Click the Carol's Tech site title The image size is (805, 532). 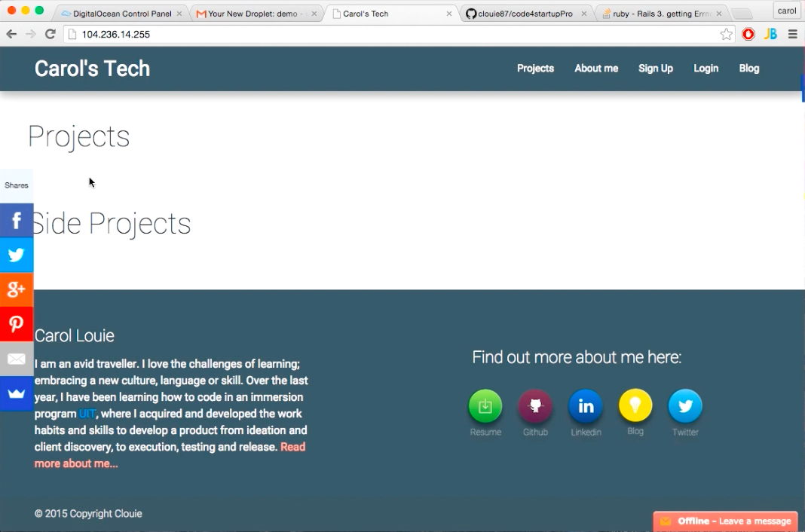pos(93,69)
